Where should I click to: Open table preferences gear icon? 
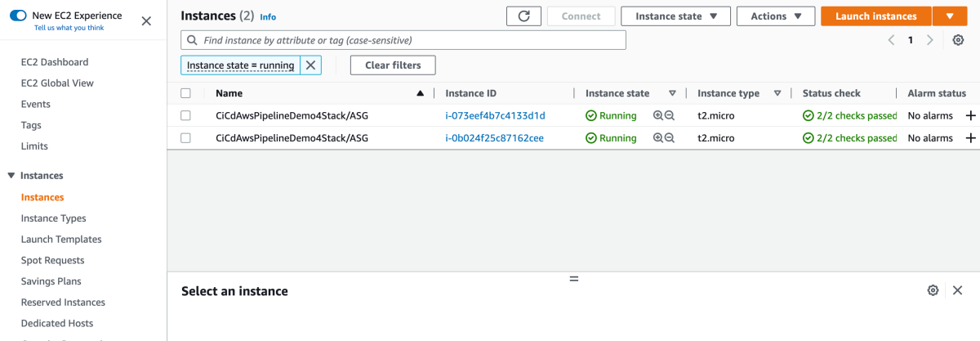(958, 40)
